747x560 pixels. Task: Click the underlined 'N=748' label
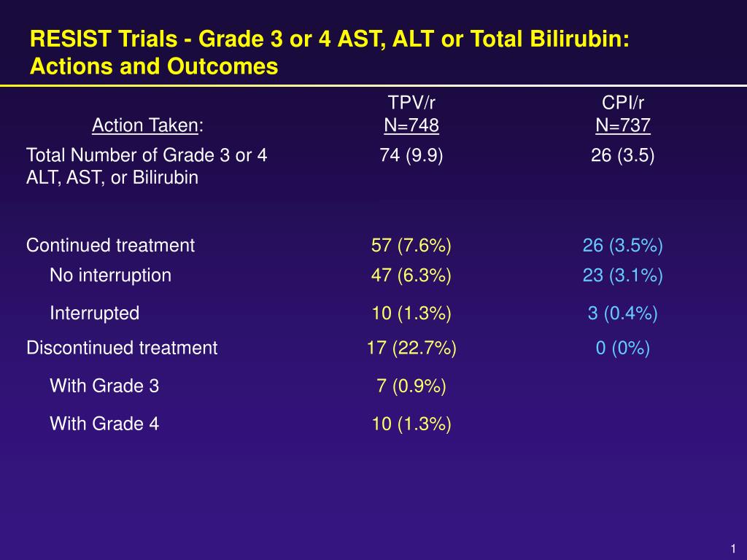coord(411,126)
